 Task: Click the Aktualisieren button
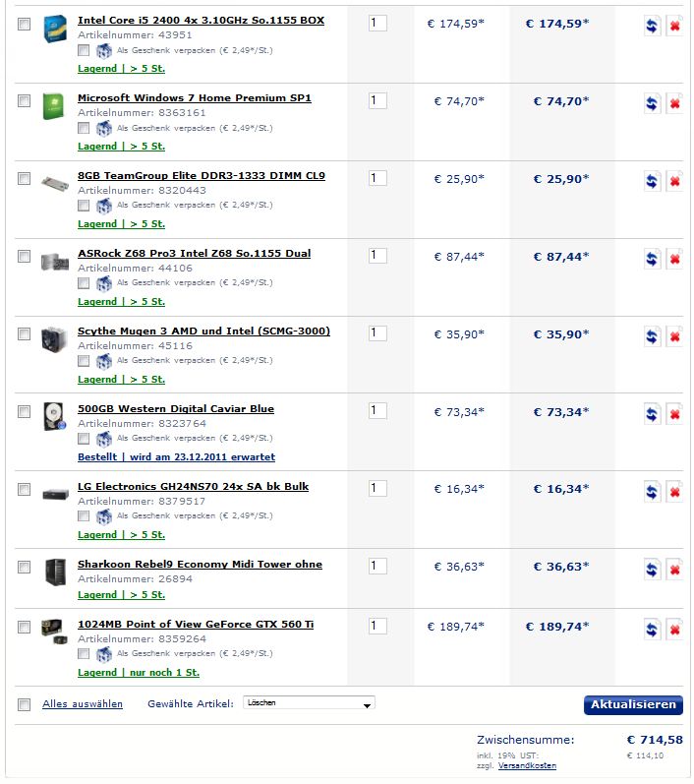click(633, 704)
